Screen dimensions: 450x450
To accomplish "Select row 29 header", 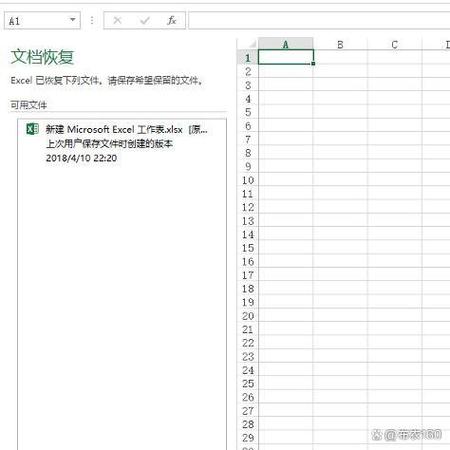I will [248, 438].
